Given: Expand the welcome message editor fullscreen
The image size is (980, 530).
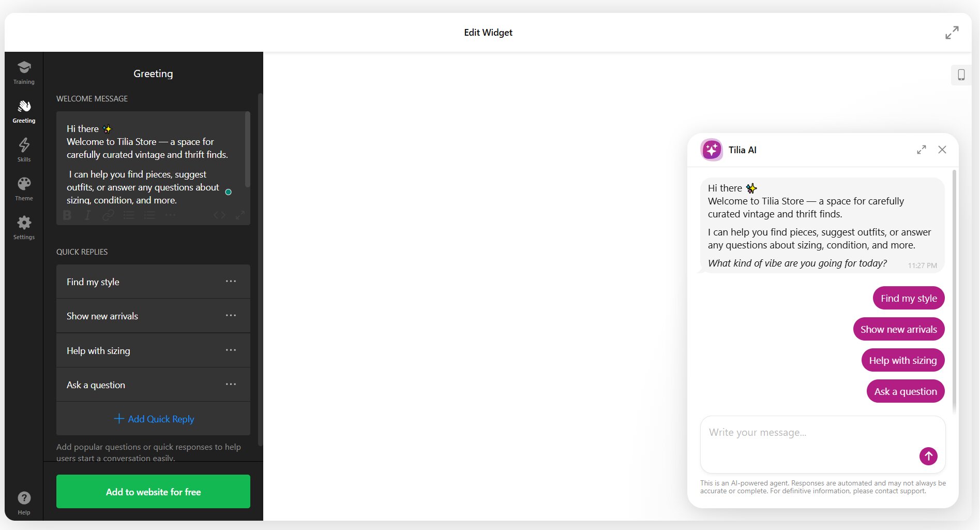Looking at the screenshot, I should click(x=240, y=215).
